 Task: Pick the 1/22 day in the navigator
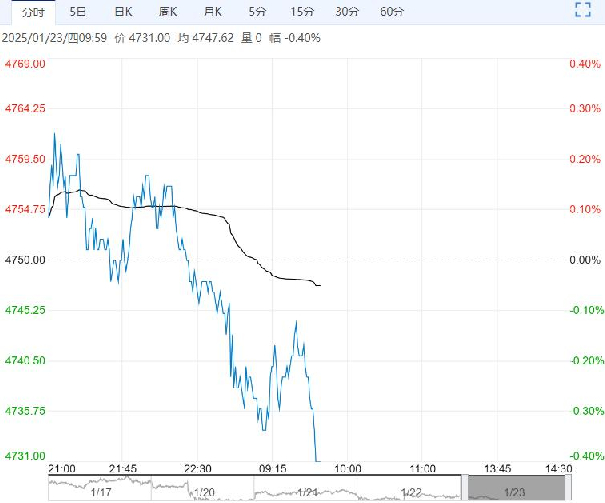pos(410,492)
